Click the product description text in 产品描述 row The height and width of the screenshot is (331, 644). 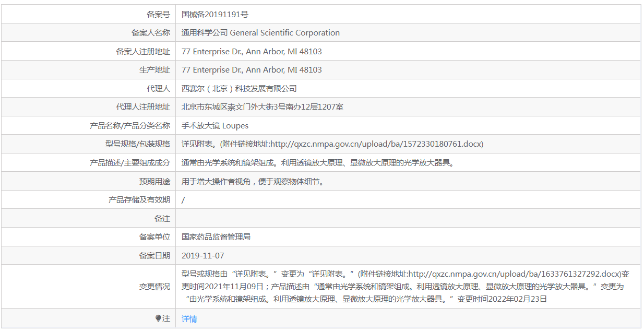pos(318,162)
